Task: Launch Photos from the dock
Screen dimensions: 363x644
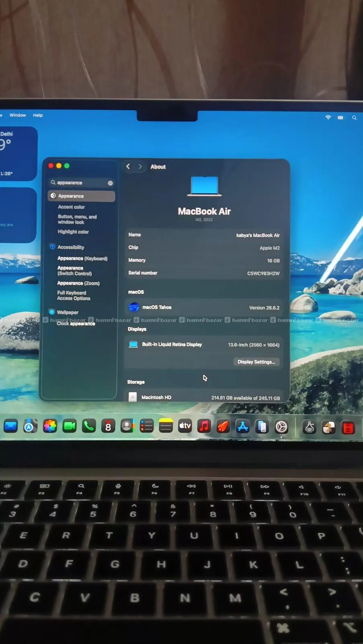Action: click(x=50, y=426)
